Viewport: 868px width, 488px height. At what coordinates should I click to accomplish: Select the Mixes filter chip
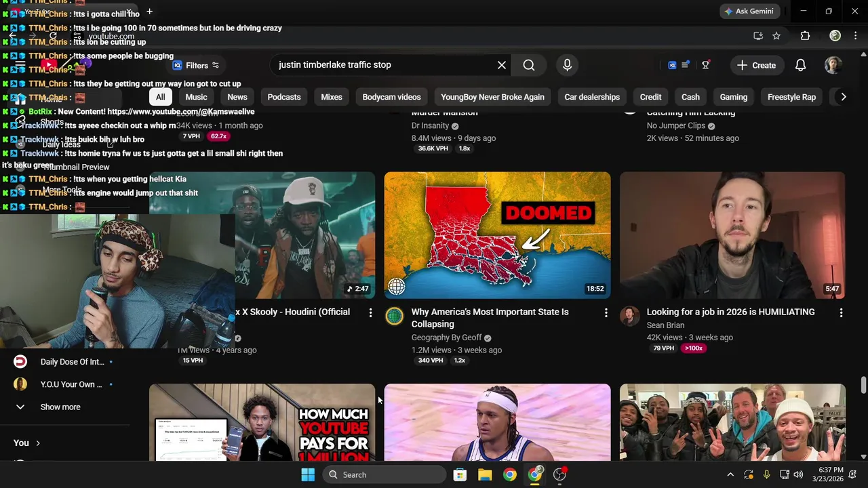332,97
